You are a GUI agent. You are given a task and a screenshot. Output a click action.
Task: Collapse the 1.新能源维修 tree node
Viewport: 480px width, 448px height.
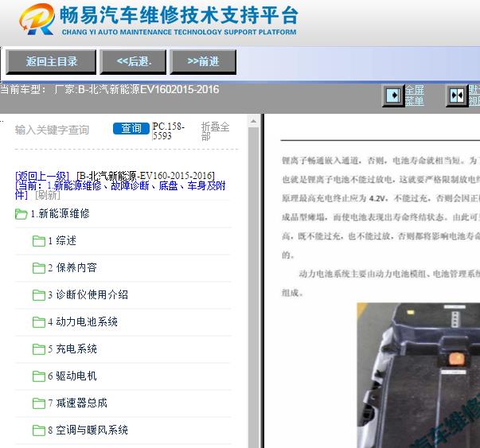point(60,213)
